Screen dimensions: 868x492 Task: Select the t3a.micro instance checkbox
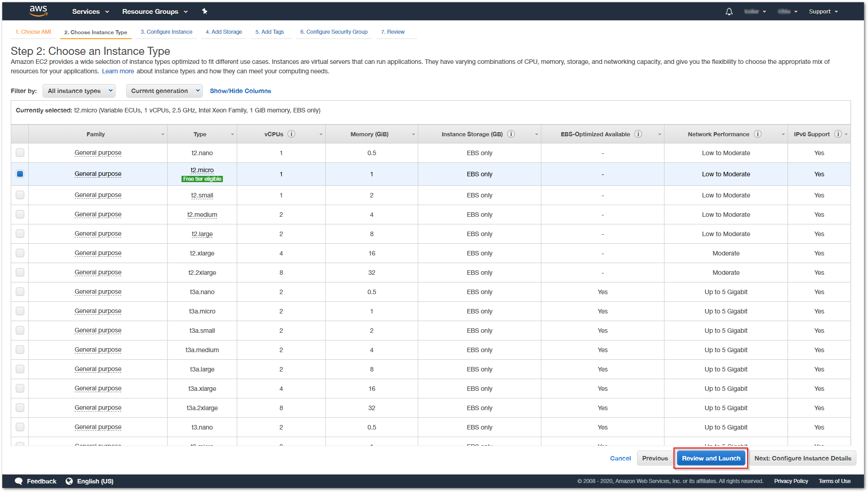[20, 311]
